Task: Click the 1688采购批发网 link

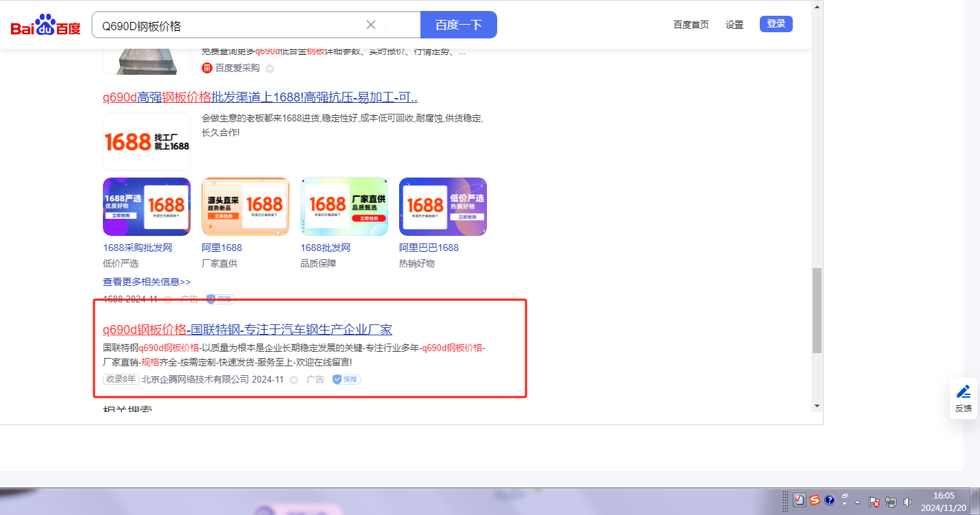Action: (x=137, y=248)
